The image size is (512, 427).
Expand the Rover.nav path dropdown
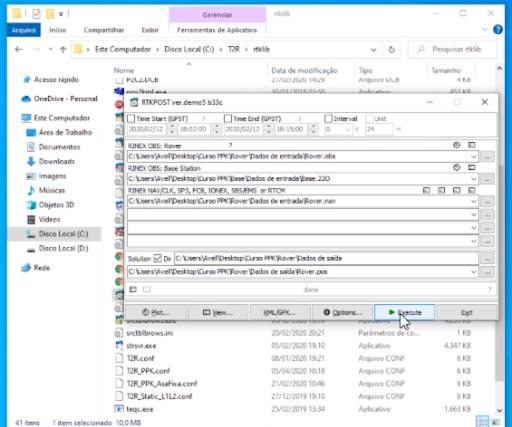click(474, 201)
